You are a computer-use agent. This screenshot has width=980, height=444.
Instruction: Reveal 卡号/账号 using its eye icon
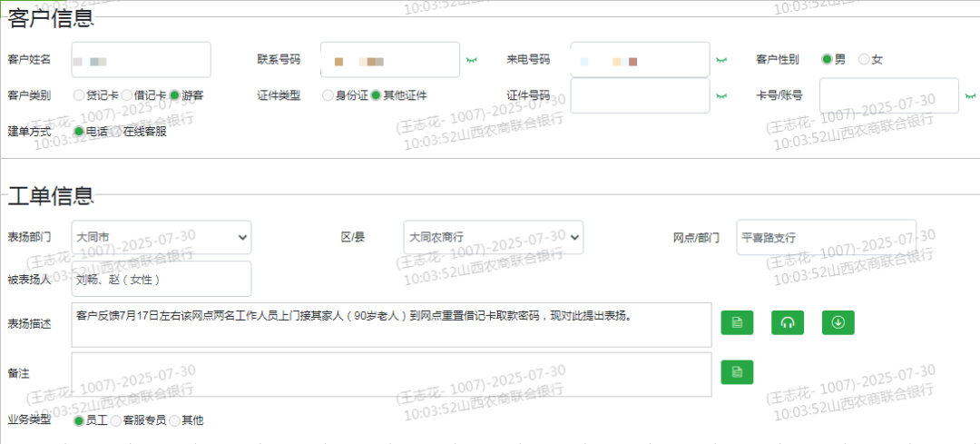point(969,95)
